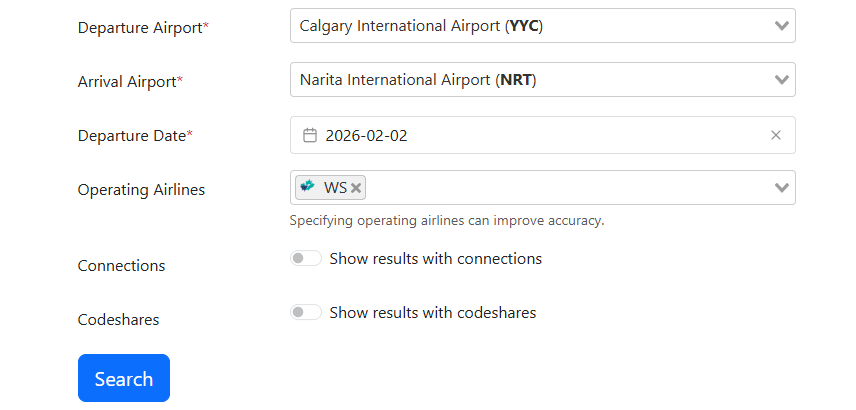Screen dimensions: 856x410
Task: Select the WS airline tag text
Action: tap(335, 188)
